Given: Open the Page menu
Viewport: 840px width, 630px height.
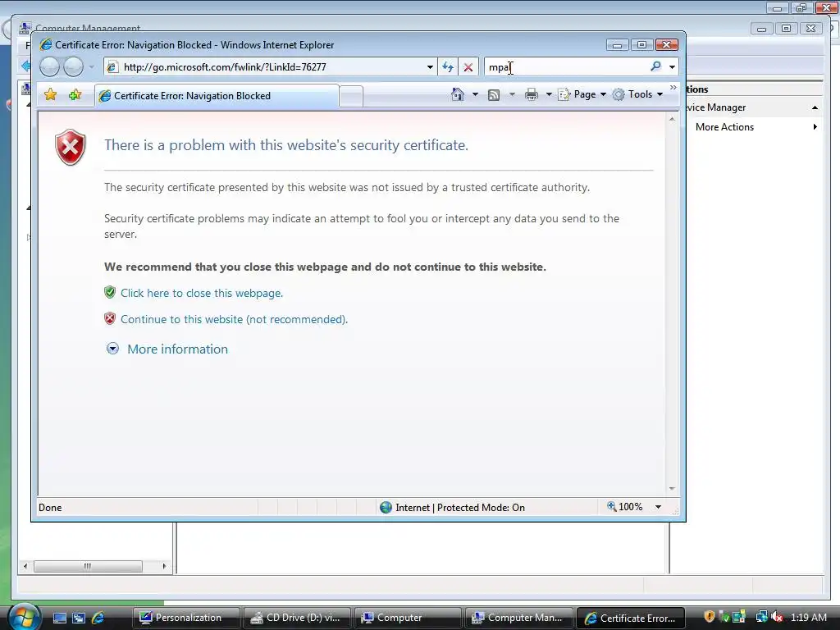Looking at the screenshot, I should (x=582, y=94).
